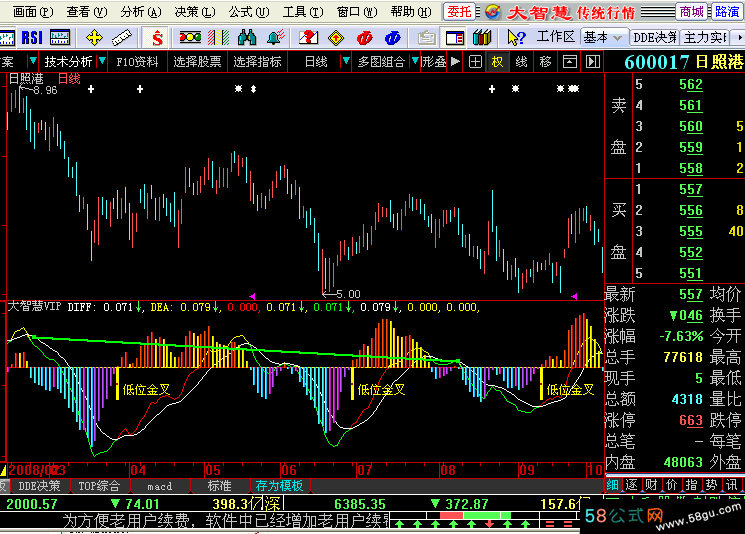Expand the 多图组合 dropdown arrow
This screenshot has height=534, width=745.
pyautogui.click(x=412, y=61)
